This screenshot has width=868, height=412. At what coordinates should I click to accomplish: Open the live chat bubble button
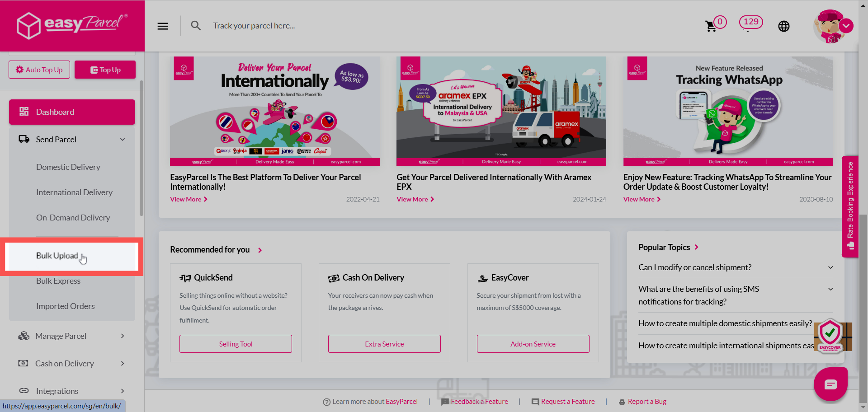click(830, 384)
